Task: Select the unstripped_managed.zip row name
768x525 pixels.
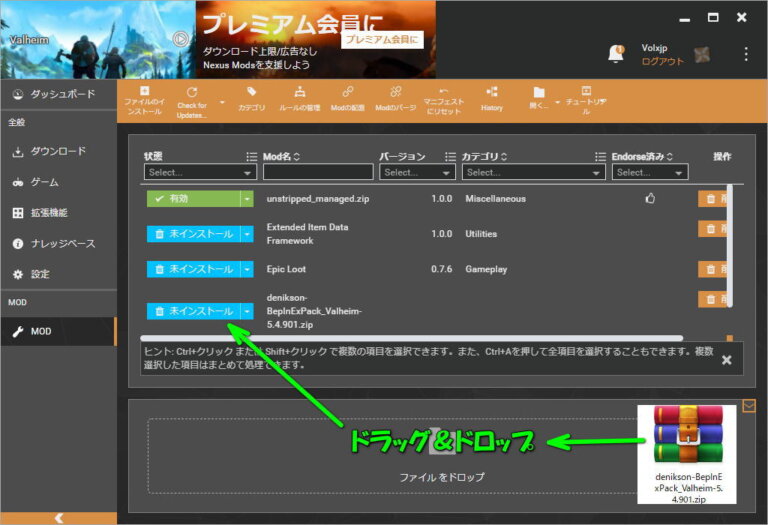Action: pos(318,199)
